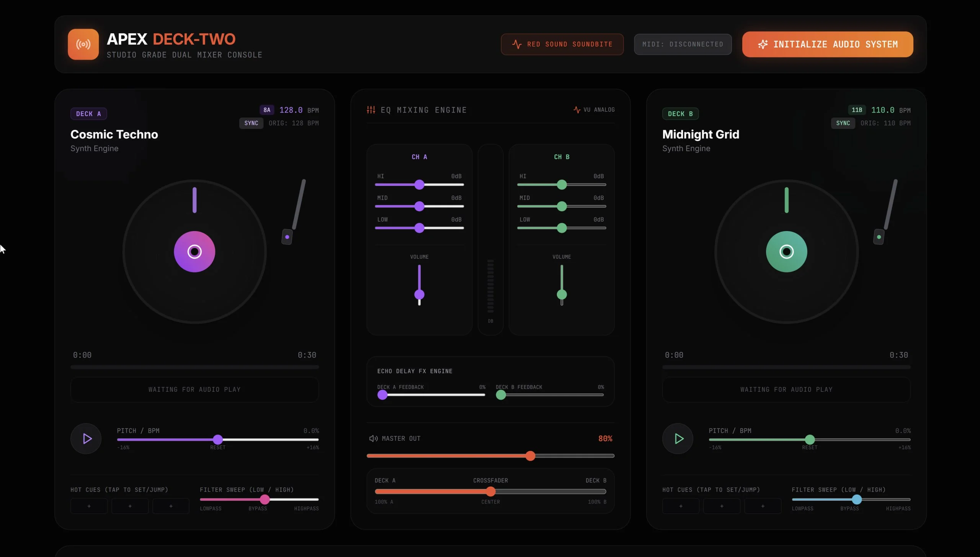Click Deck B tonearm cartridge head
The image size is (980, 557).
pyautogui.click(x=879, y=237)
